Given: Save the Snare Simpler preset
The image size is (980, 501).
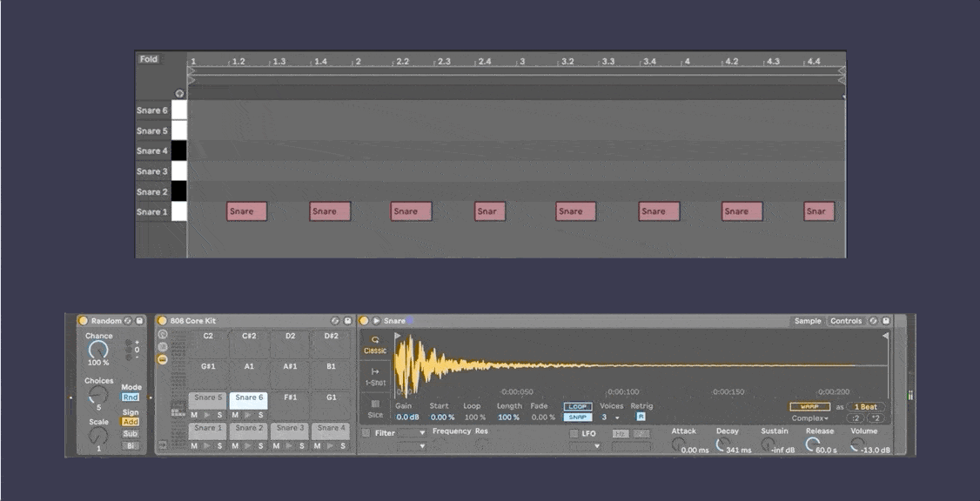Looking at the screenshot, I should pos(886,320).
